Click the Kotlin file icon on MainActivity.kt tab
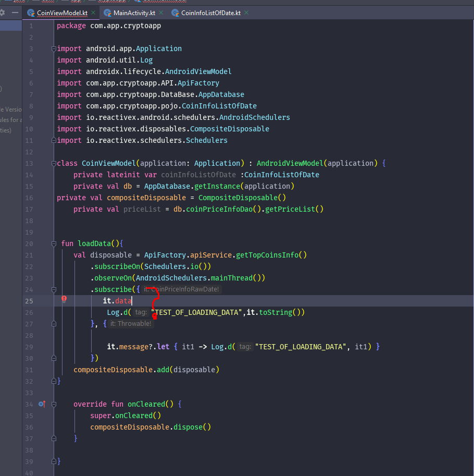This screenshot has height=476, width=474. coord(107,13)
